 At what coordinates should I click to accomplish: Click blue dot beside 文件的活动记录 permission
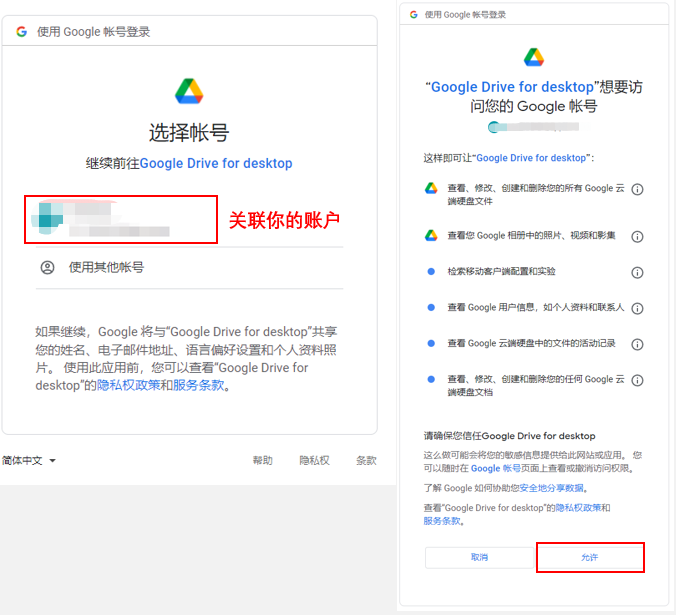coord(431,343)
